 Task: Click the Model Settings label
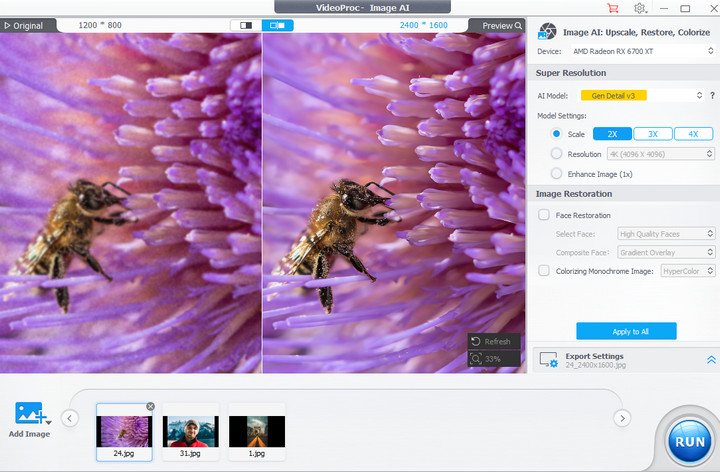coord(562,116)
